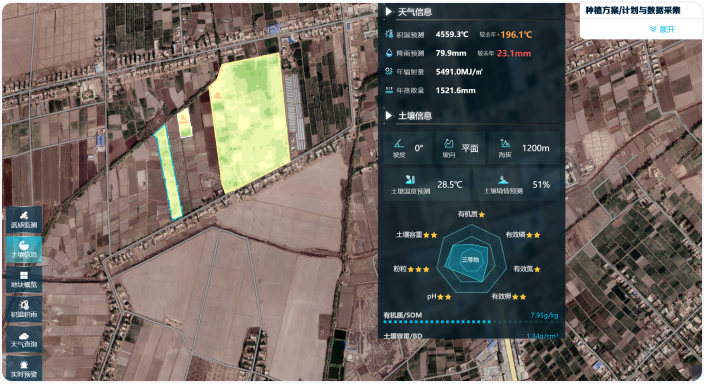Click the 海拔 altitude mountain icon
Screen dimensions: 704x391
click(505, 144)
